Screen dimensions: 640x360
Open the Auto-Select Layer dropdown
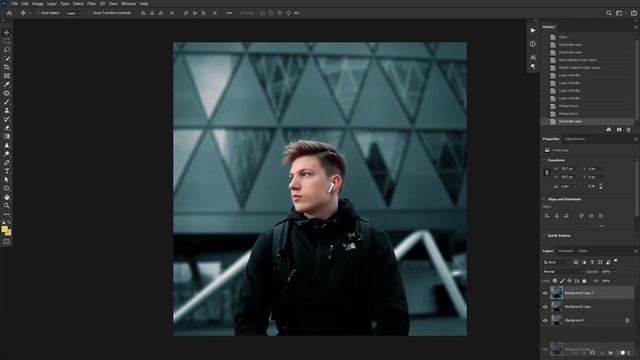[x=73, y=13]
